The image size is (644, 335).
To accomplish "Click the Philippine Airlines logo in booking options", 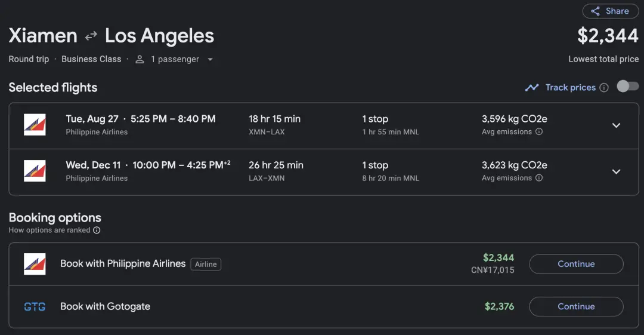I will click(35, 264).
